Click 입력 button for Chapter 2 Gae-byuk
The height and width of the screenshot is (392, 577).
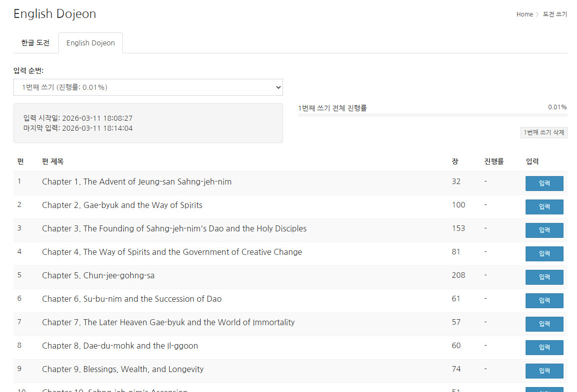[x=544, y=207]
